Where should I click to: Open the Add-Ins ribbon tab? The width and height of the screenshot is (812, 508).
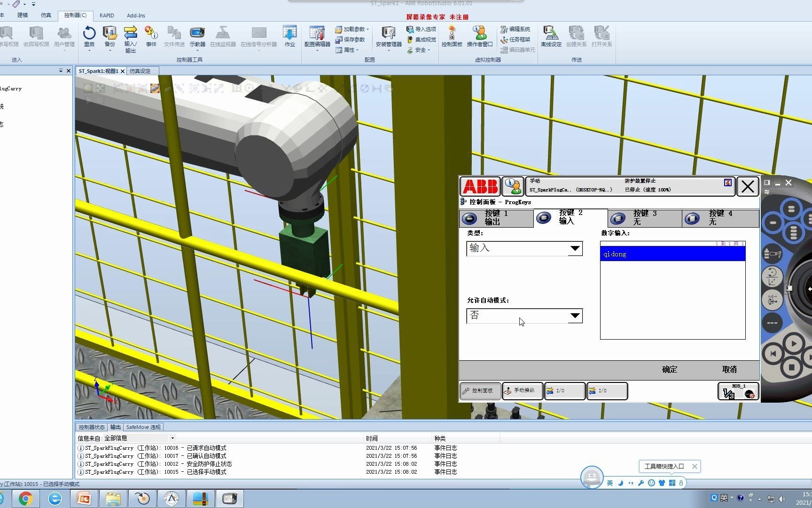click(x=136, y=16)
